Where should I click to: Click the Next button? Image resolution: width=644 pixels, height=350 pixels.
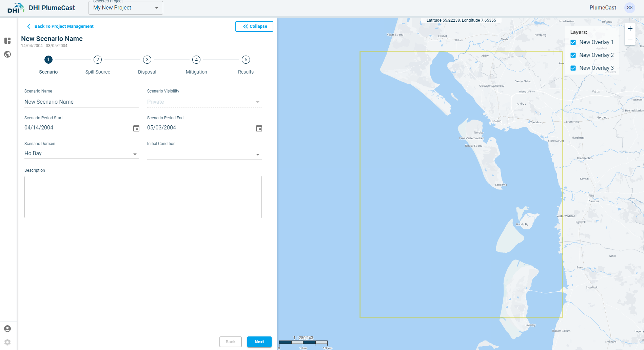click(259, 342)
